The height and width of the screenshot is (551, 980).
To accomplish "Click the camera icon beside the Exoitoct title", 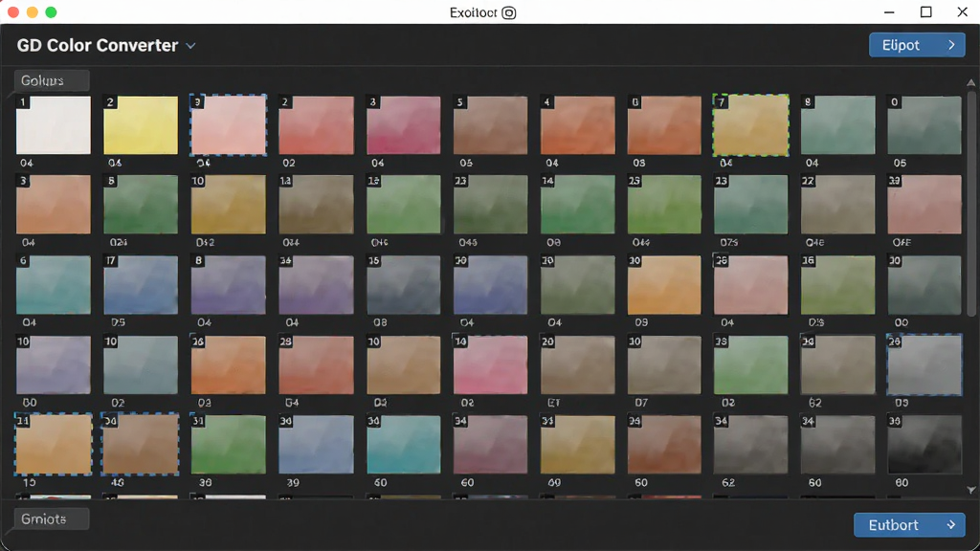I will 509,12.
